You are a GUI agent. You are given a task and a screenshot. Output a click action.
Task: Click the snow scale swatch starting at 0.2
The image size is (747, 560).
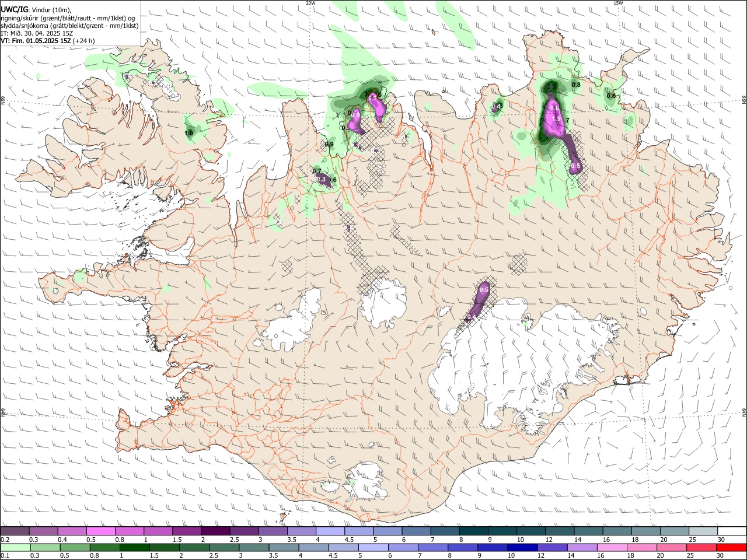coord(15,531)
